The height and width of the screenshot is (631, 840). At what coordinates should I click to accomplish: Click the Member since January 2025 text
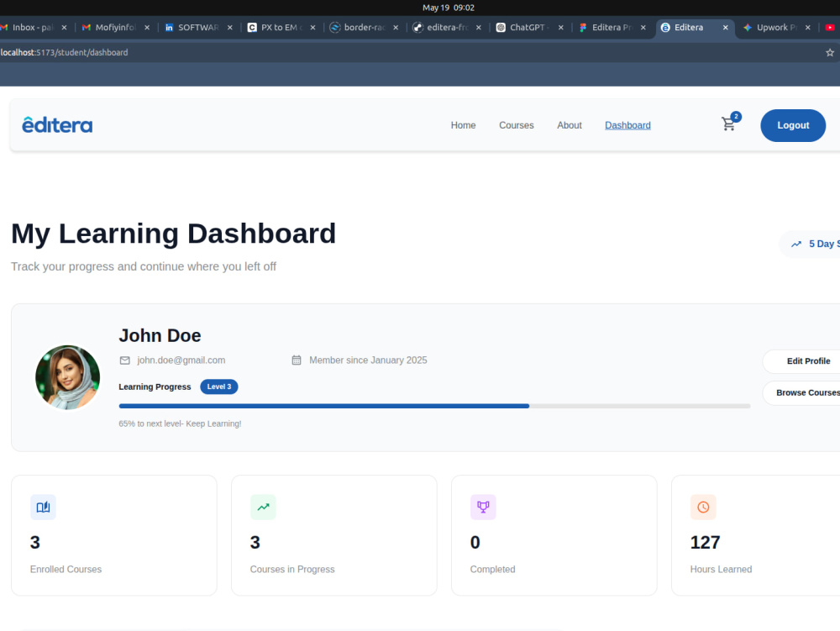click(x=368, y=360)
